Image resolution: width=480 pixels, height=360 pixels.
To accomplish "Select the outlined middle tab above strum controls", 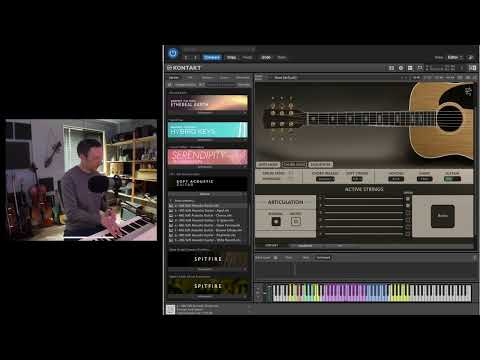I will pos(294,164).
